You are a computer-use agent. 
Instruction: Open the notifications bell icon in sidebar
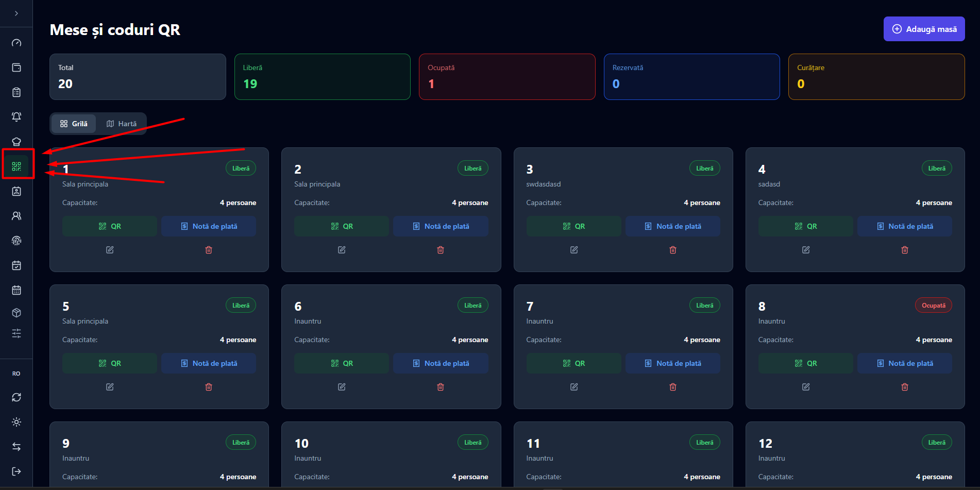click(16, 117)
